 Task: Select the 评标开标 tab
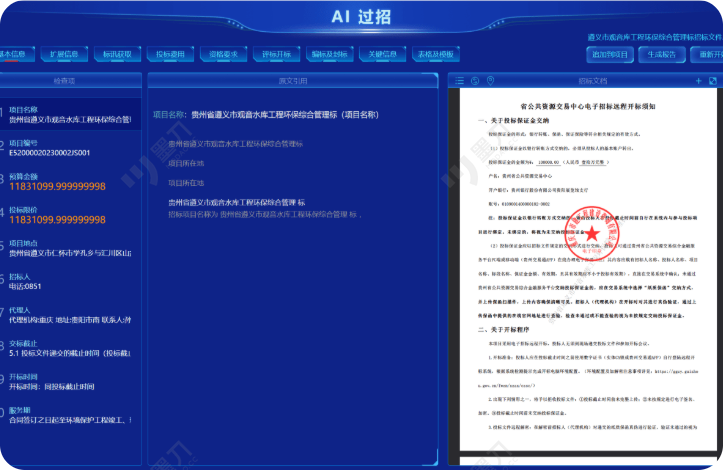[x=276, y=54]
